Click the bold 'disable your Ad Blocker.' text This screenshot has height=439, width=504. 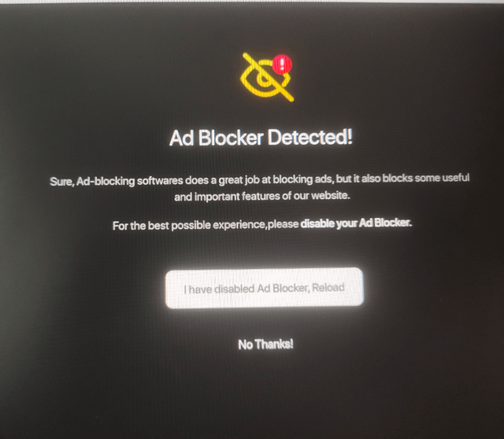coord(356,223)
